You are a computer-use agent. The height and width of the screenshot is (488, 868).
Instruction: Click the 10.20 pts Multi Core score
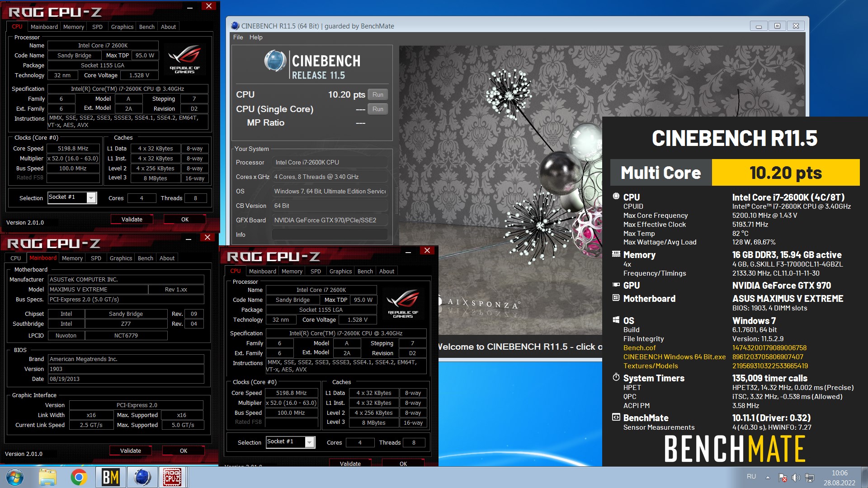coord(786,172)
